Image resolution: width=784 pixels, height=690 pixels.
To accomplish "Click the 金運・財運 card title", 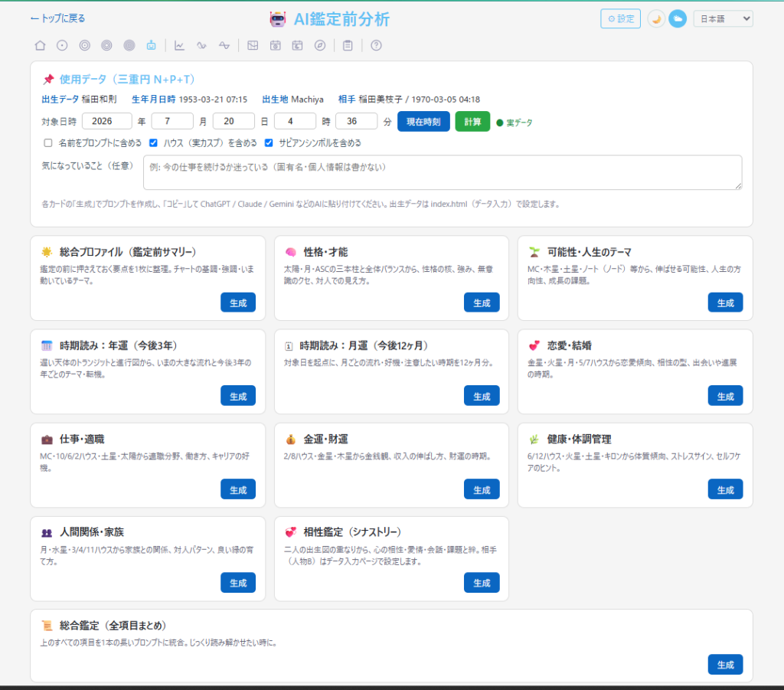I will coord(326,439).
